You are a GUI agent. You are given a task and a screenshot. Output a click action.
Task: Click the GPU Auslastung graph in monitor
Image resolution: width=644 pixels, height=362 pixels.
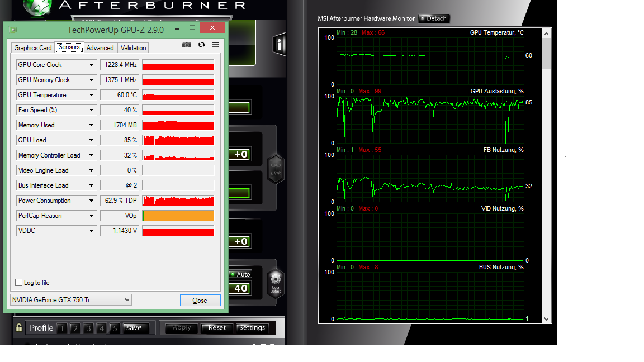(430, 120)
